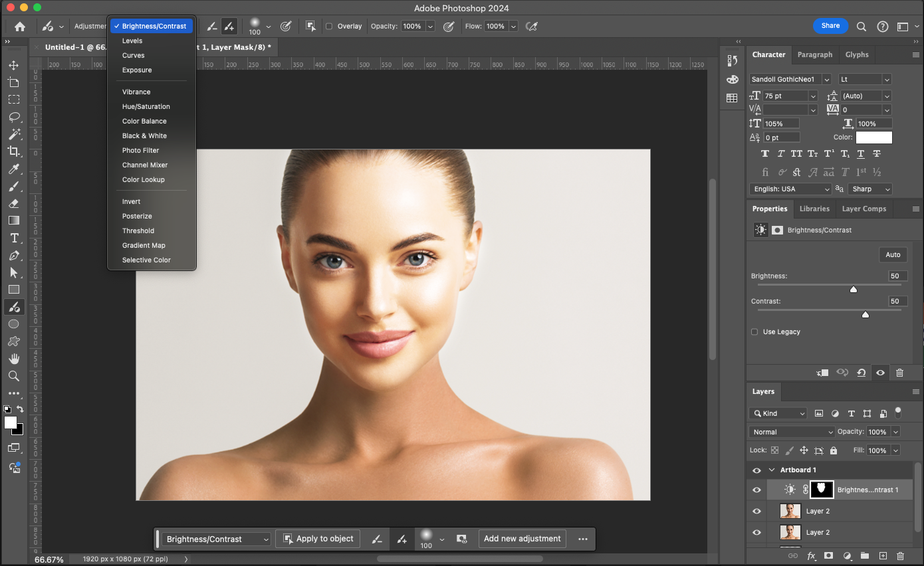The height and width of the screenshot is (566, 924).
Task: Enable the Overlay checkbox
Action: click(329, 27)
